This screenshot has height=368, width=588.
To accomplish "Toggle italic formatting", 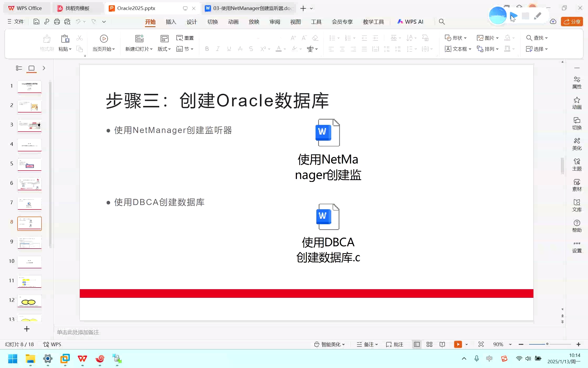I will pos(218,49).
